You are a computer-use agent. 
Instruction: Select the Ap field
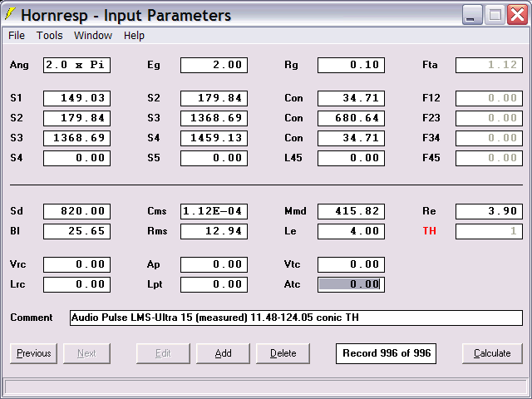pos(214,264)
